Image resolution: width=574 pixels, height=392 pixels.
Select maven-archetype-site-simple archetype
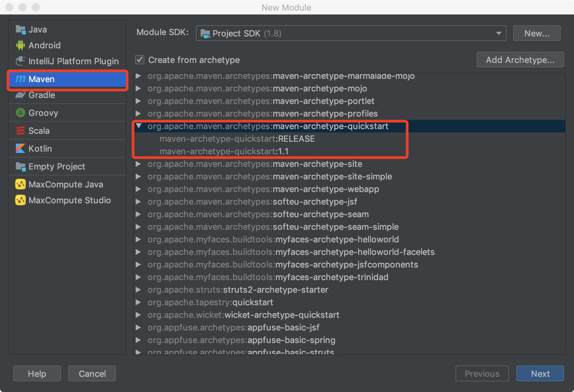(270, 176)
